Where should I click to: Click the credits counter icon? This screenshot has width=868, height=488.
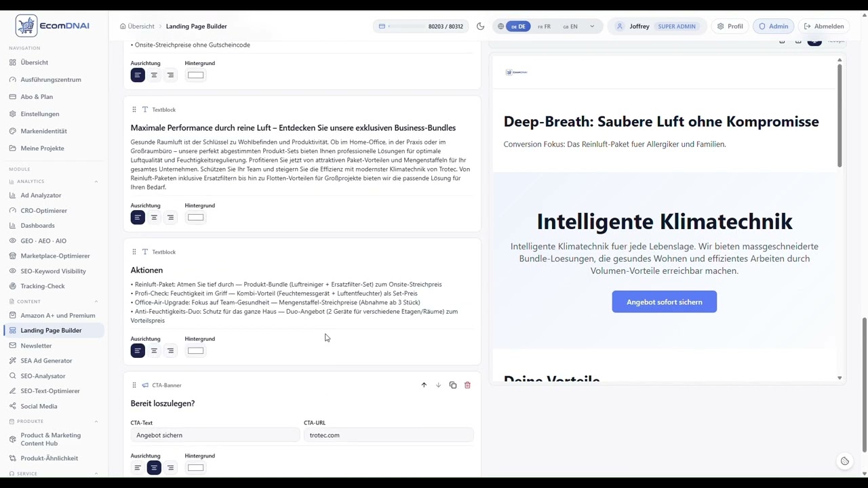pos(382,26)
